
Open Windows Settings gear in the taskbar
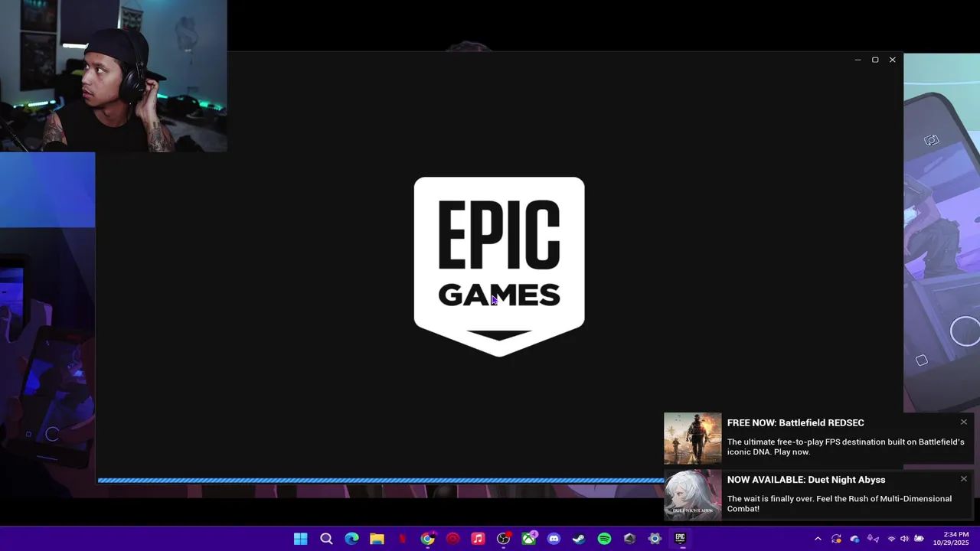point(655,539)
